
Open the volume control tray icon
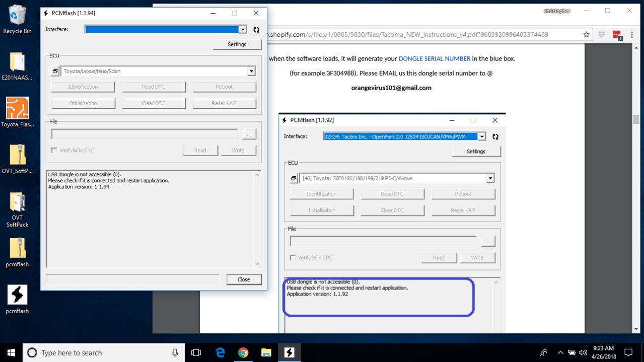point(583,352)
